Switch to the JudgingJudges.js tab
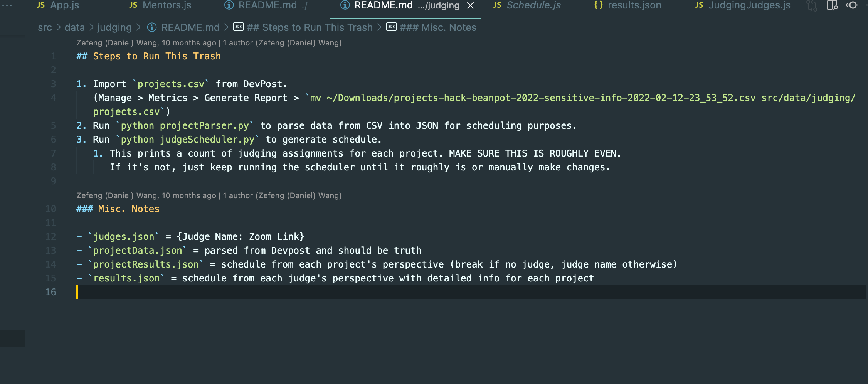The width and height of the screenshot is (868, 384). 748,5
